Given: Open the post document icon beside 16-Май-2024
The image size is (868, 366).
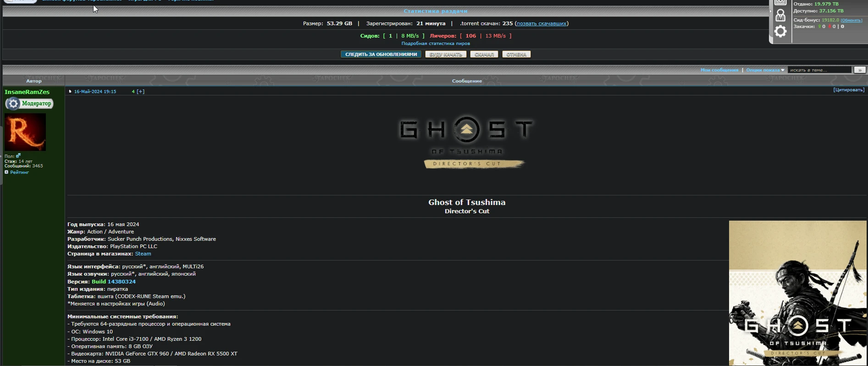Looking at the screenshot, I should pyautogui.click(x=70, y=91).
